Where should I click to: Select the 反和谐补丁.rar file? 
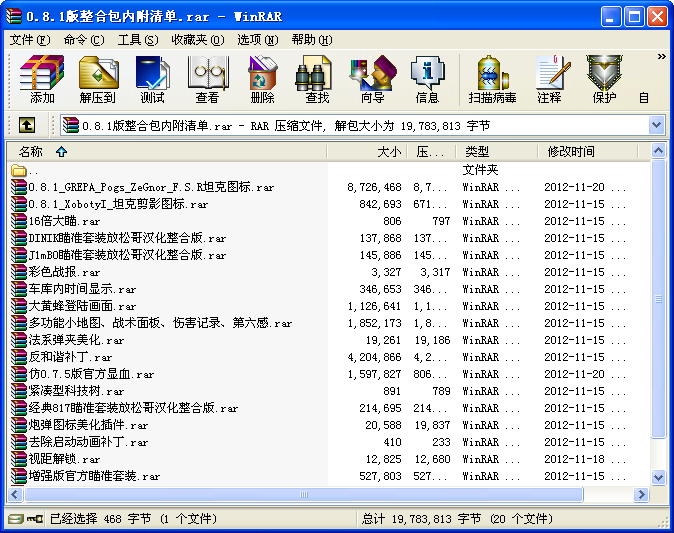coord(62,357)
